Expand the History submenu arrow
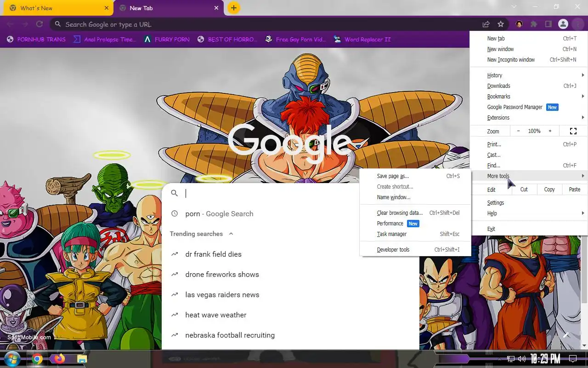Screen dimensions: 588x368 pyautogui.click(x=583, y=75)
